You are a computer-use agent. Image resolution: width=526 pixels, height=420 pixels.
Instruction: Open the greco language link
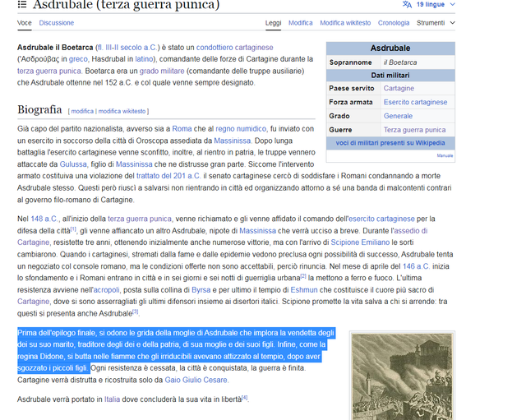coord(78,59)
